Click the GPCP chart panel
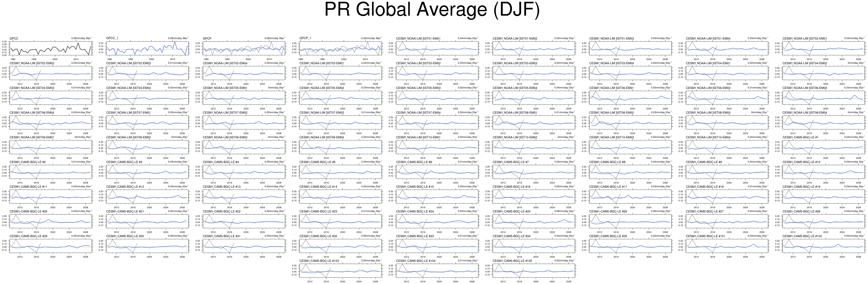Viewport: 868px width, 284px height. coord(244,48)
